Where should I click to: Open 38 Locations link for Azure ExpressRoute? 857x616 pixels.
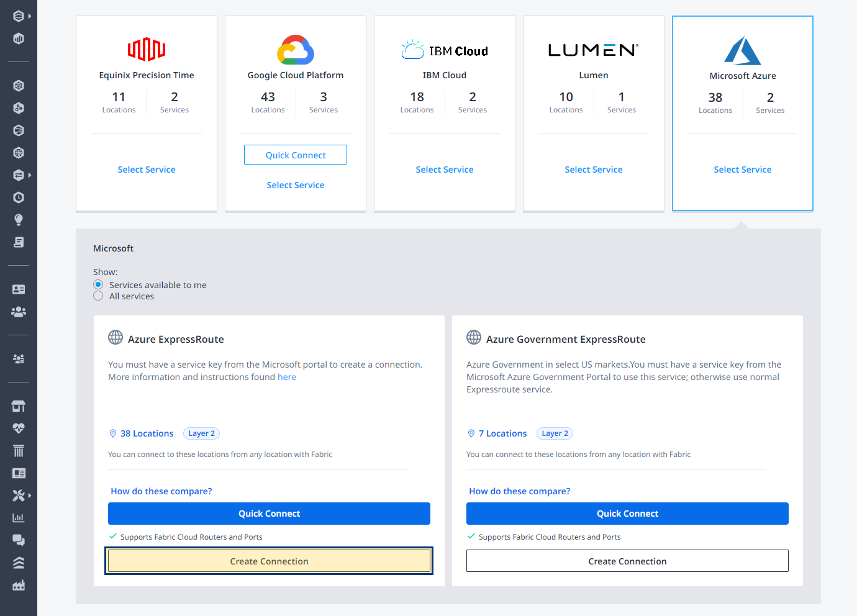[147, 433]
